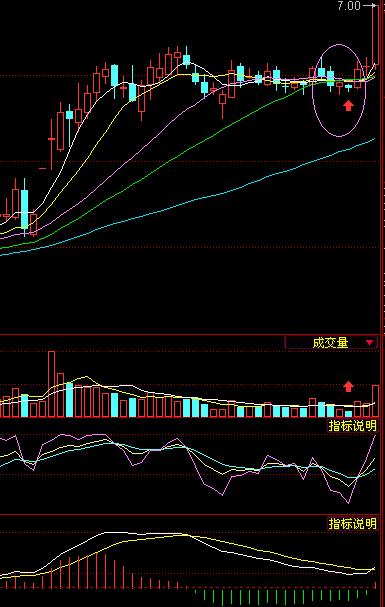
Task: Click the red triangle arrow beside 成交量
Action: (x=370, y=343)
